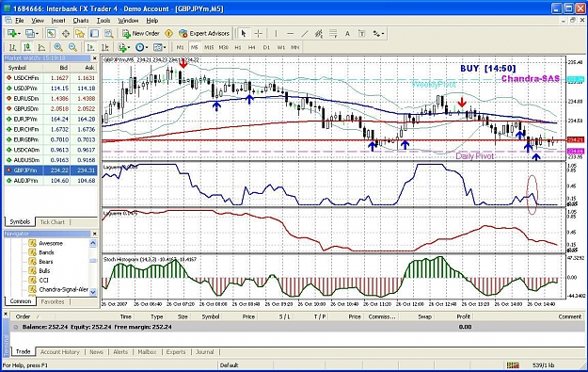Switch chart to candlesticks style
This screenshot has height=372, width=588.
point(27,47)
